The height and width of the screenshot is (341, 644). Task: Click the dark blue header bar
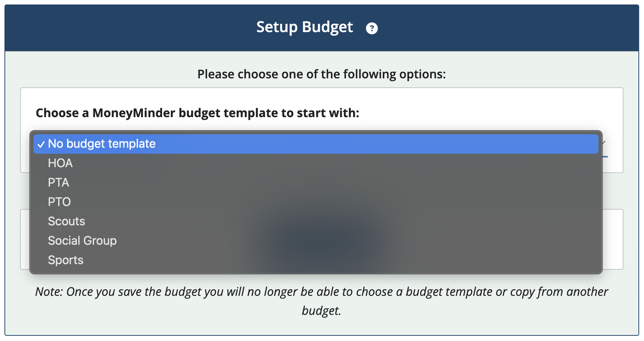322,28
